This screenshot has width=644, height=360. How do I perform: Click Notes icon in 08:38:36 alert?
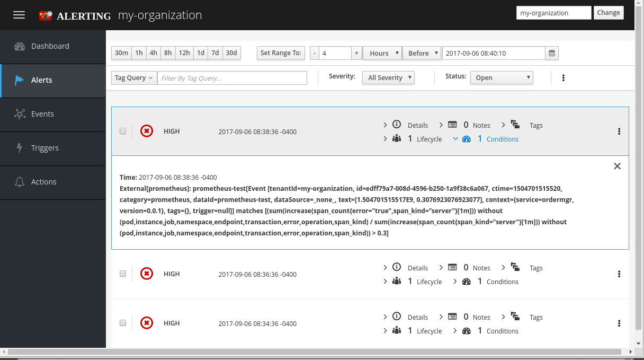coord(452,125)
